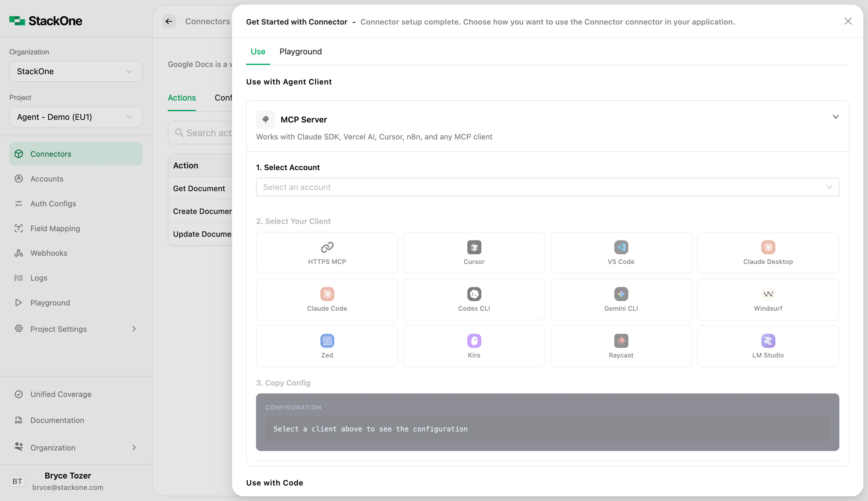Open the Field Mapping sidebar item
This screenshot has width=868, height=501.
point(54,228)
